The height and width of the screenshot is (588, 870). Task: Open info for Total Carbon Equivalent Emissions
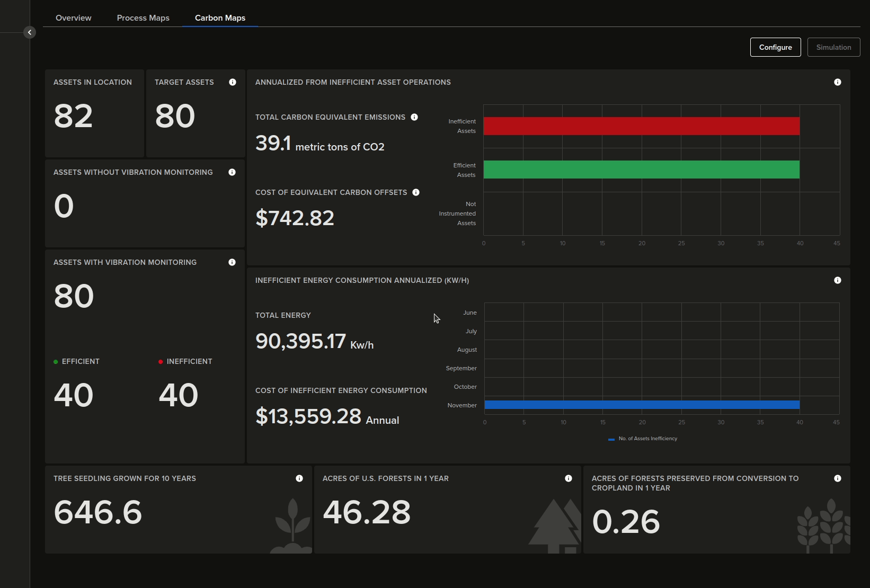pyautogui.click(x=414, y=117)
